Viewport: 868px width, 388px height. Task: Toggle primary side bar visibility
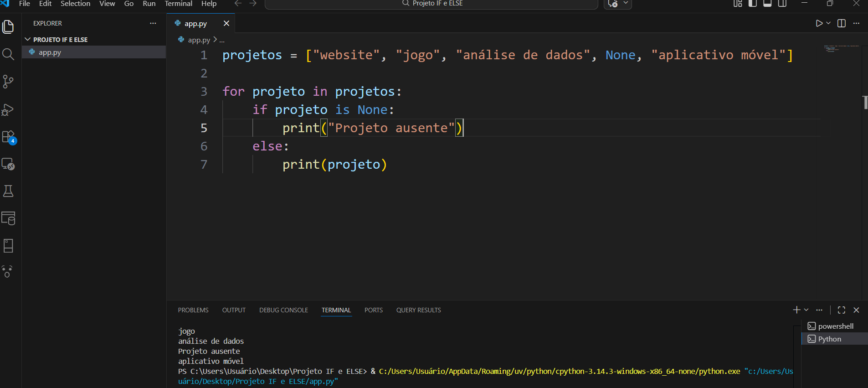(753, 4)
